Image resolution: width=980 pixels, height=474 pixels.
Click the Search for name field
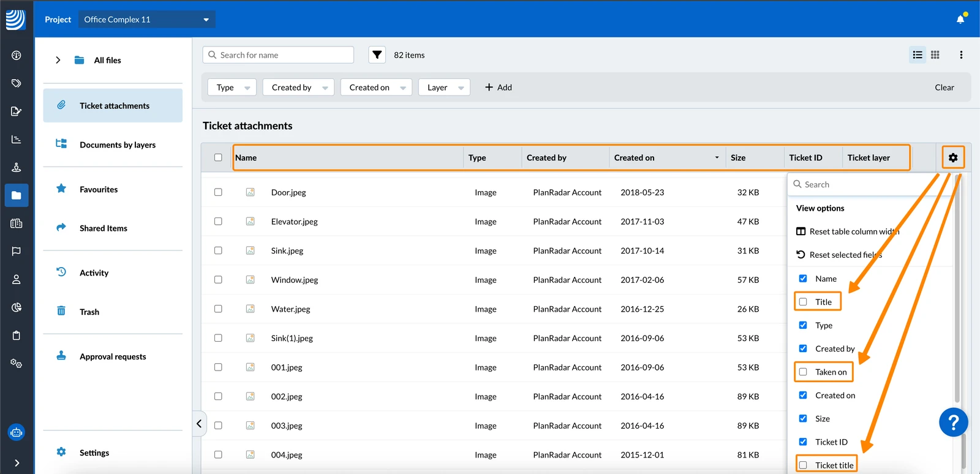click(278, 55)
